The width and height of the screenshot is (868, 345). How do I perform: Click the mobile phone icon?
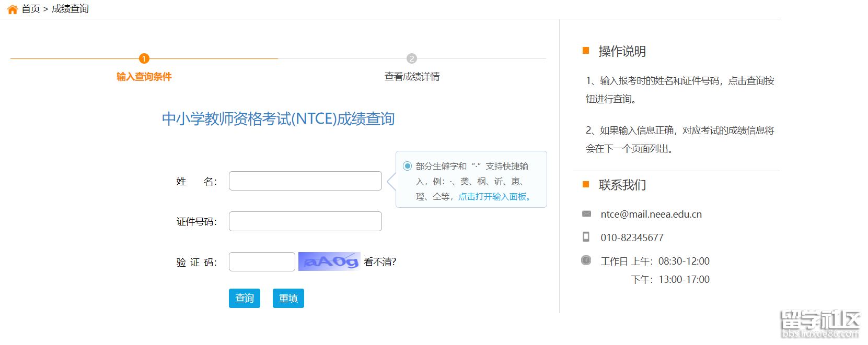[586, 237]
